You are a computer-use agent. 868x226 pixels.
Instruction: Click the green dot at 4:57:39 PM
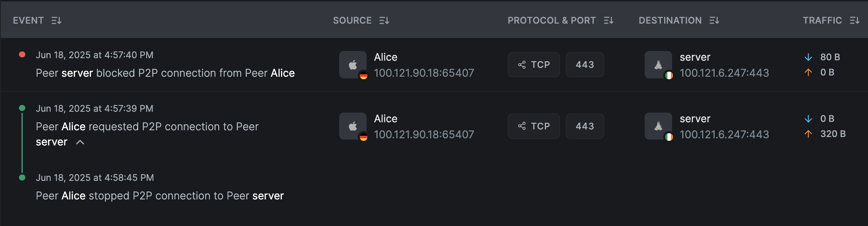[22, 108]
